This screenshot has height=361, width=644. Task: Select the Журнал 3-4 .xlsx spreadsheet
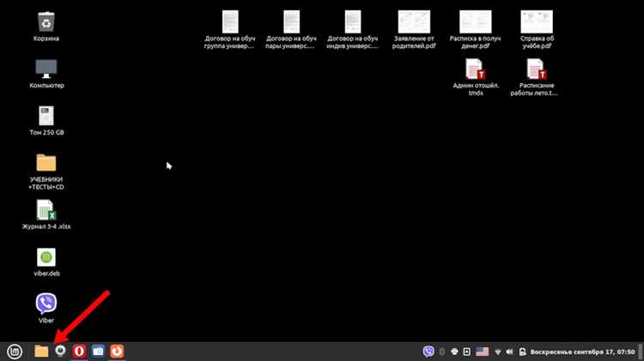pos(46,214)
